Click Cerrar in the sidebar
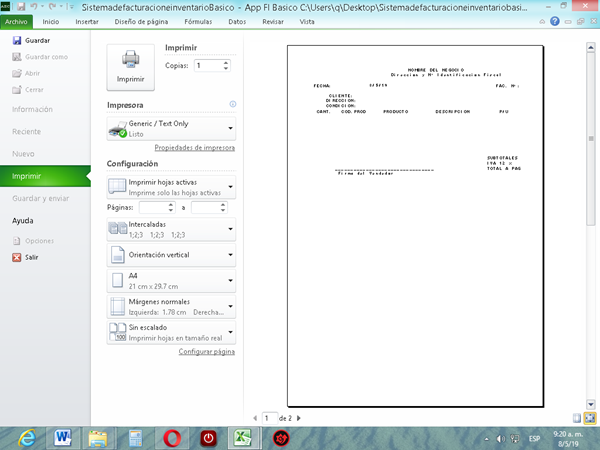The width and height of the screenshot is (600, 450). (x=28, y=90)
